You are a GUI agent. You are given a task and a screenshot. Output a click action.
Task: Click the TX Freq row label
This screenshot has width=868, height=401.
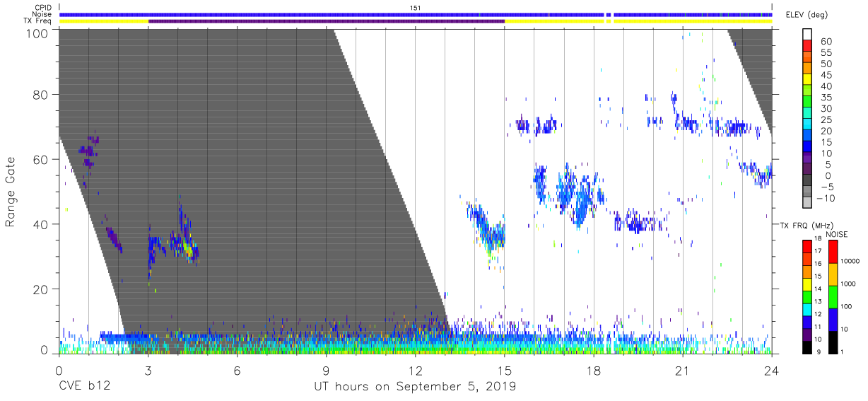[39, 21]
